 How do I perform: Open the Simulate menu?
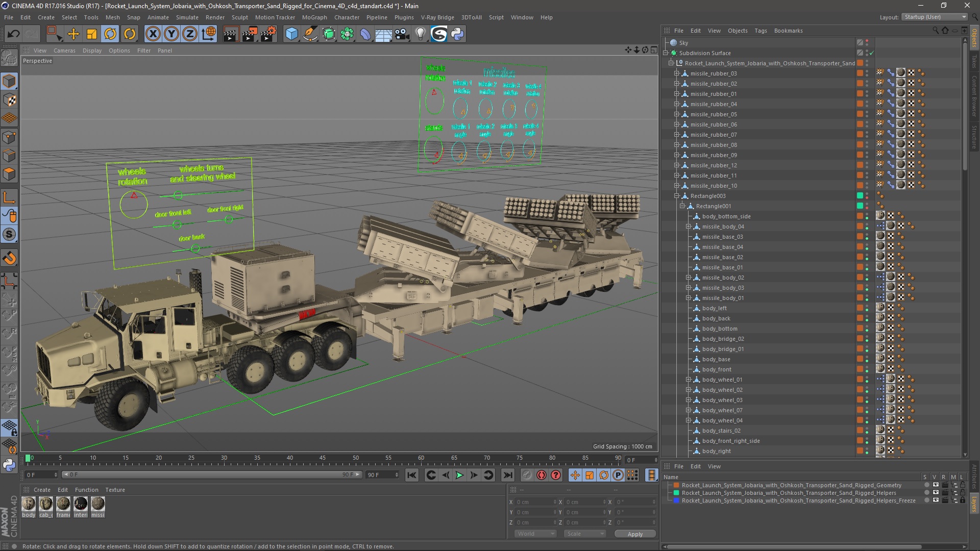[187, 17]
